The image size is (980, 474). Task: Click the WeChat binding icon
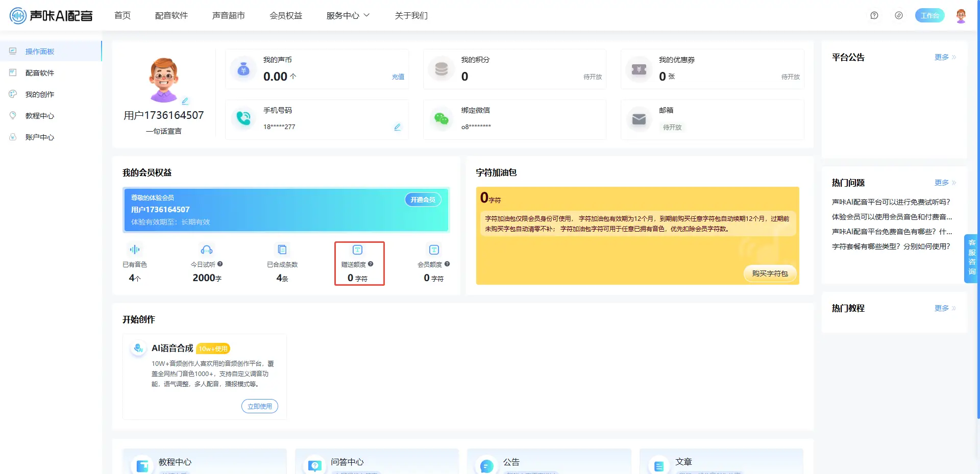click(x=442, y=119)
